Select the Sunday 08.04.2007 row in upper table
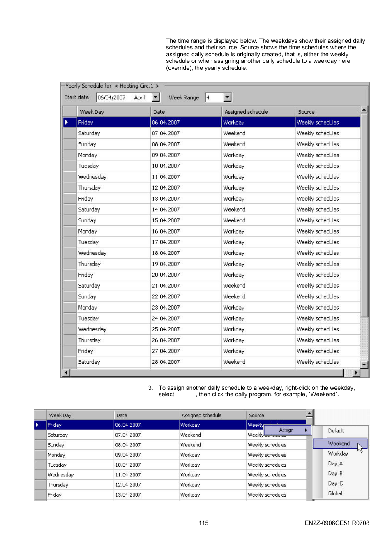The height and width of the screenshot is (555, 392). (x=212, y=144)
